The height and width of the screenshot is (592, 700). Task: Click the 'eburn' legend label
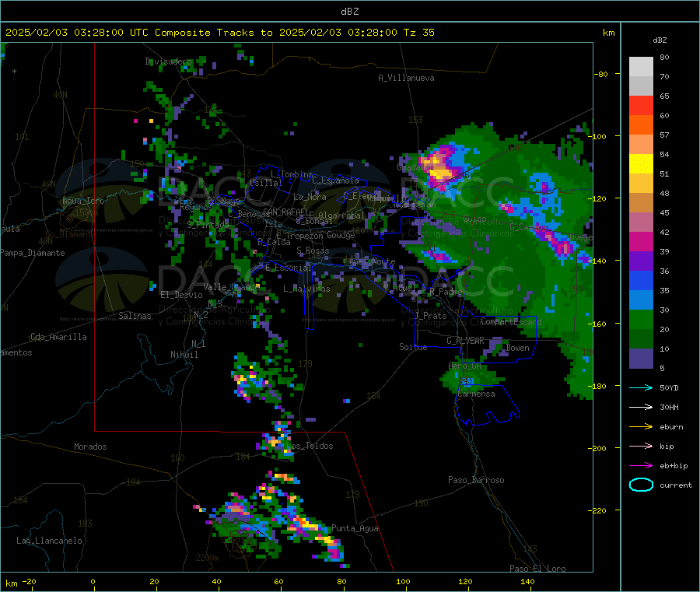(671, 427)
